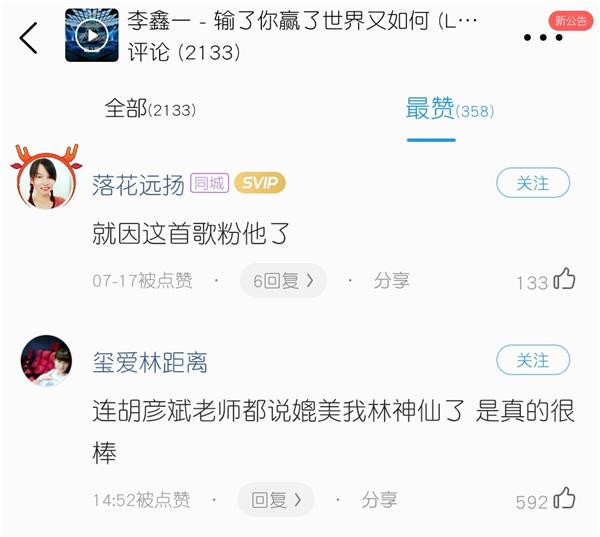
Task: Follow 落花远扬 with 关注 button
Action: point(533,183)
